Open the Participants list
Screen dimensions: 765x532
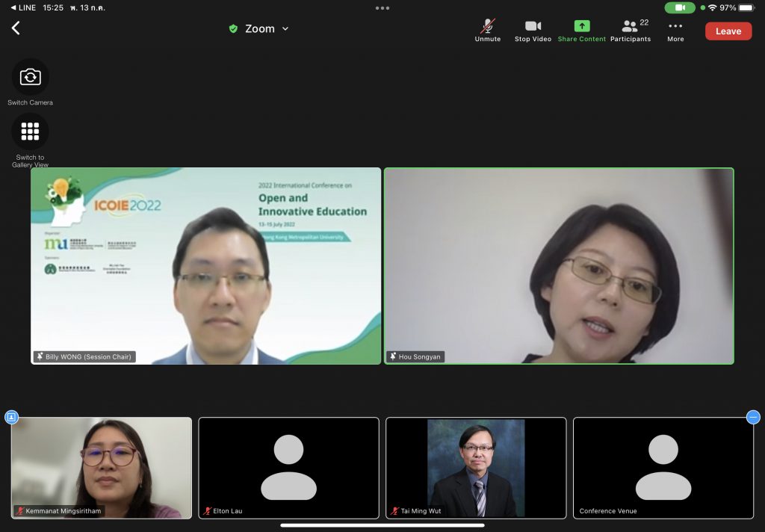pos(631,30)
